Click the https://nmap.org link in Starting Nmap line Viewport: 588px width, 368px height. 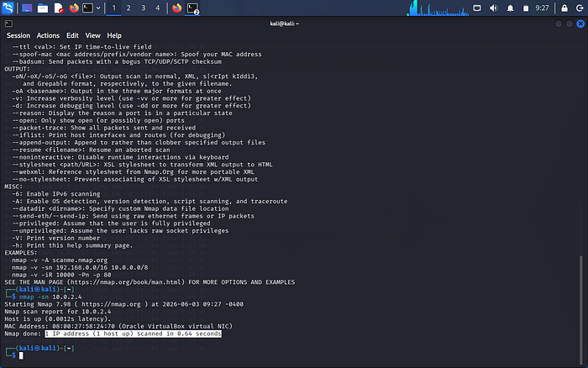pos(111,304)
